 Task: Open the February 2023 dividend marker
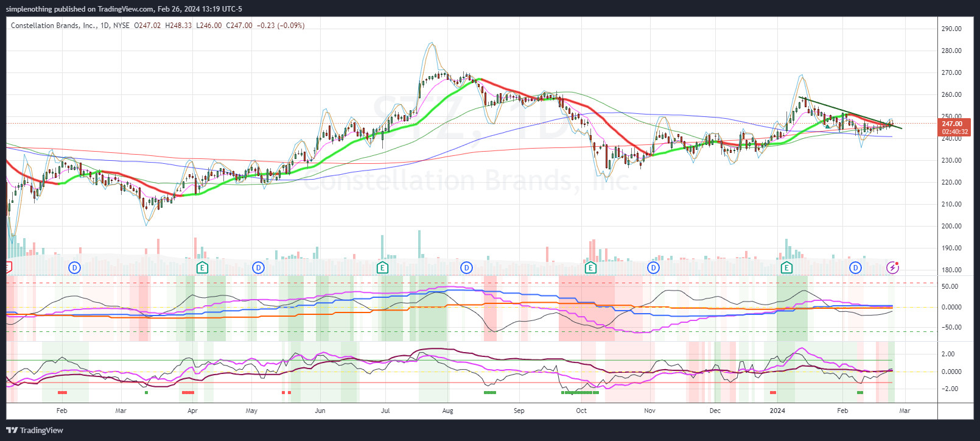[x=74, y=267]
